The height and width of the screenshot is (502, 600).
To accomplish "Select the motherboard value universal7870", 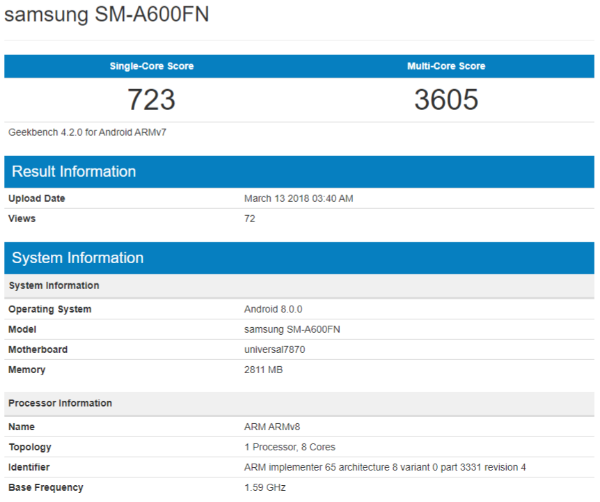I will point(277,349).
